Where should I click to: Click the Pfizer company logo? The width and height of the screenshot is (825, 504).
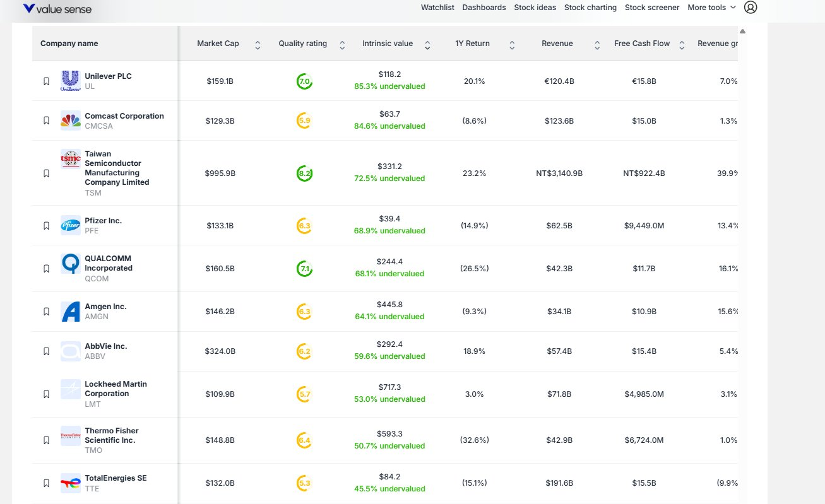69,225
